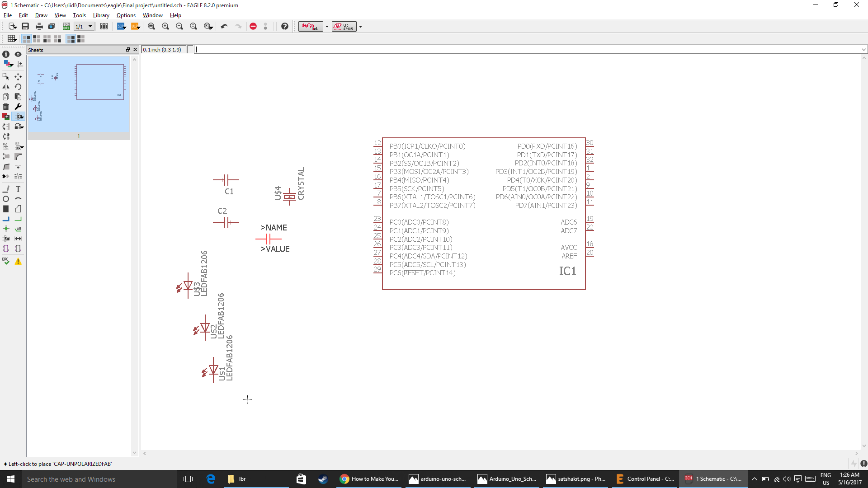Image resolution: width=868 pixels, height=488 pixels.
Task: Select the filled Rectangle tool
Action: pos(6,209)
